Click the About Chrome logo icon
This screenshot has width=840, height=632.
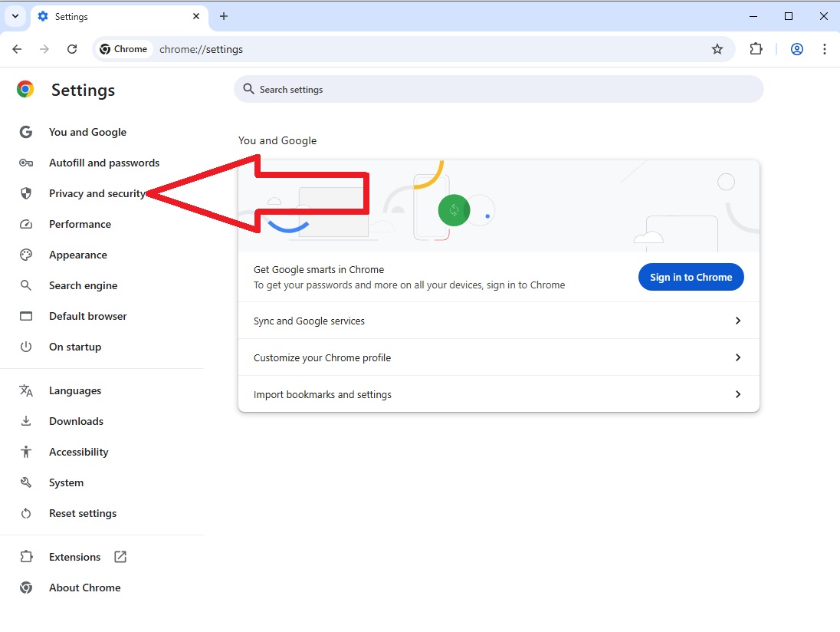pyautogui.click(x=26, y=588)
